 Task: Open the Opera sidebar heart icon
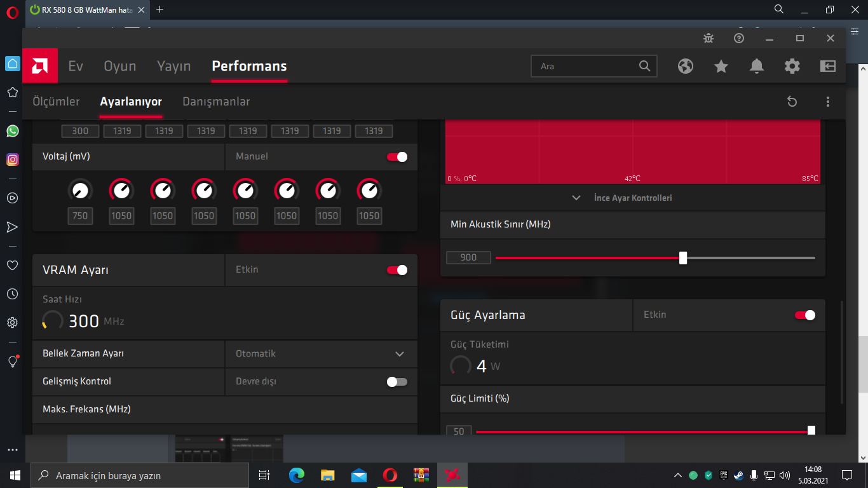point(12,265)
